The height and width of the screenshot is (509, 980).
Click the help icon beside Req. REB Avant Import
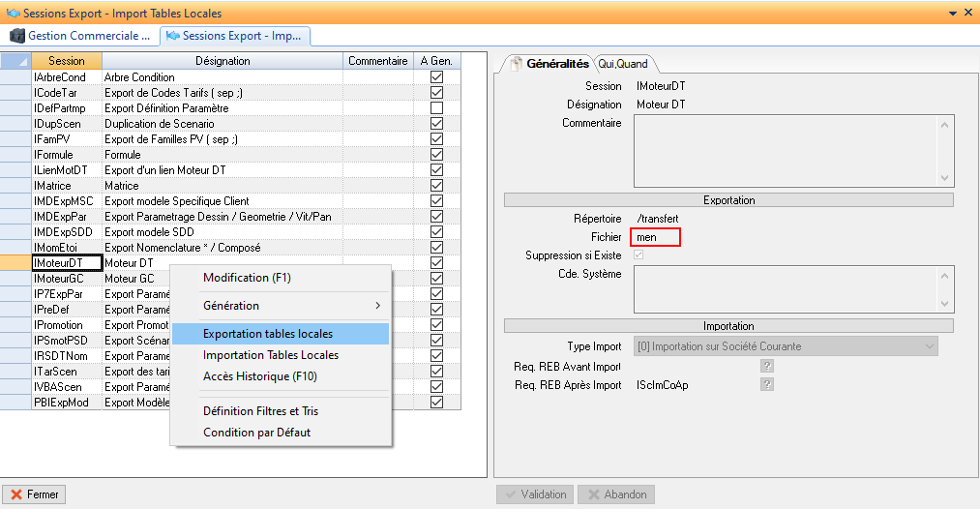point(766,366)
